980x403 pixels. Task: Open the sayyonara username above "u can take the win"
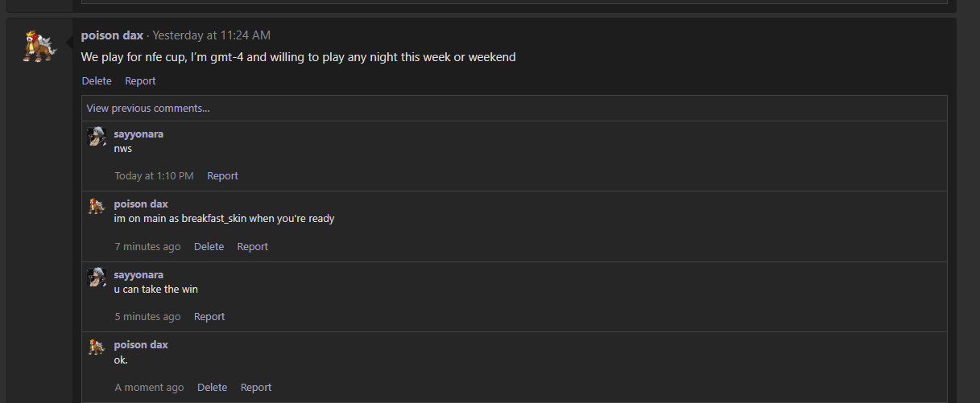click(x=139, y=274)
